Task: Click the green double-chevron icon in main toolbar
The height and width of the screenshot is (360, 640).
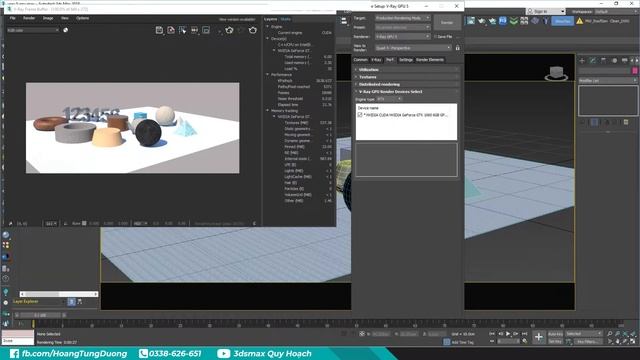Action: (513, 20)
